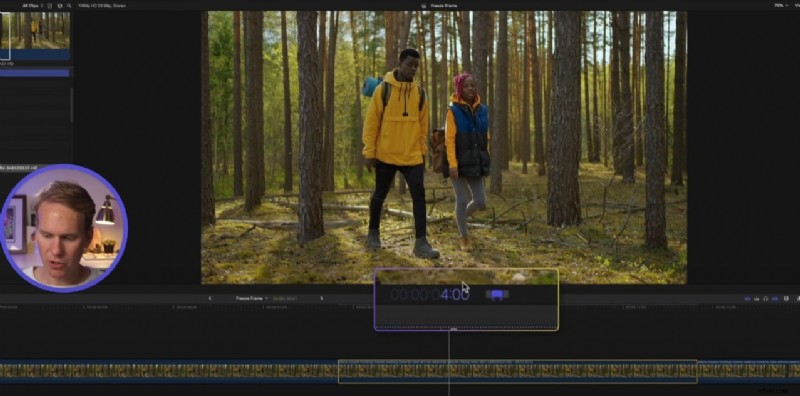Open the timeline clip appearance icon
800x396 pixels.
[786, 299]
